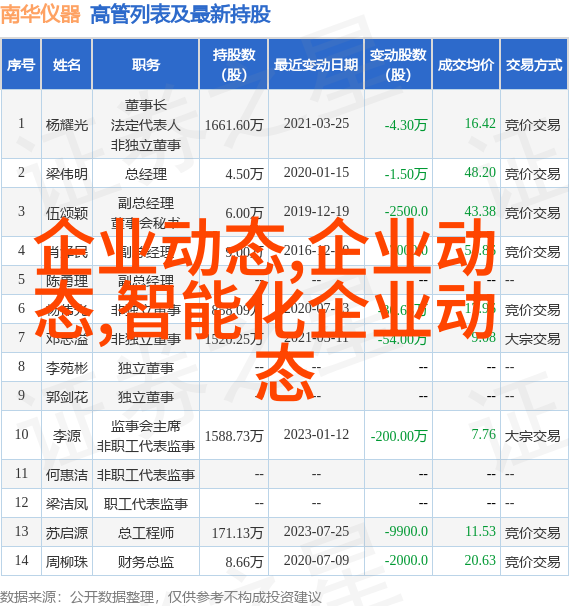The image size is (569, 606).
Task: Click the -4.30万 change value
Action: tap(406, 125)
